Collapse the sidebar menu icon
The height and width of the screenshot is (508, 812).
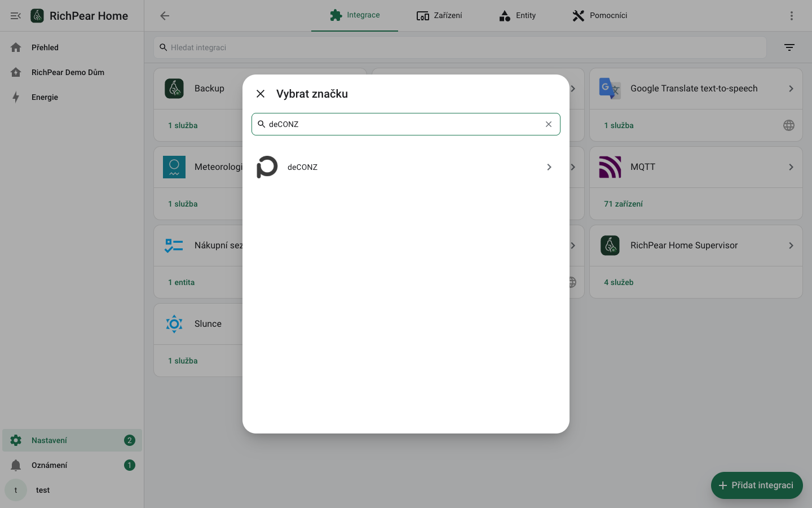tap(16, 16)
